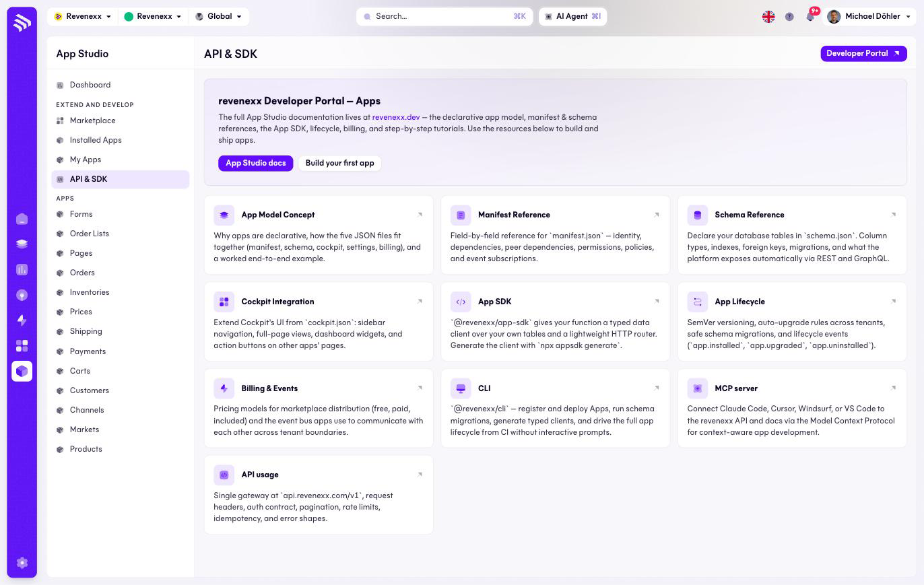Click the Cockpit Integration card icon

coord(224,302)
